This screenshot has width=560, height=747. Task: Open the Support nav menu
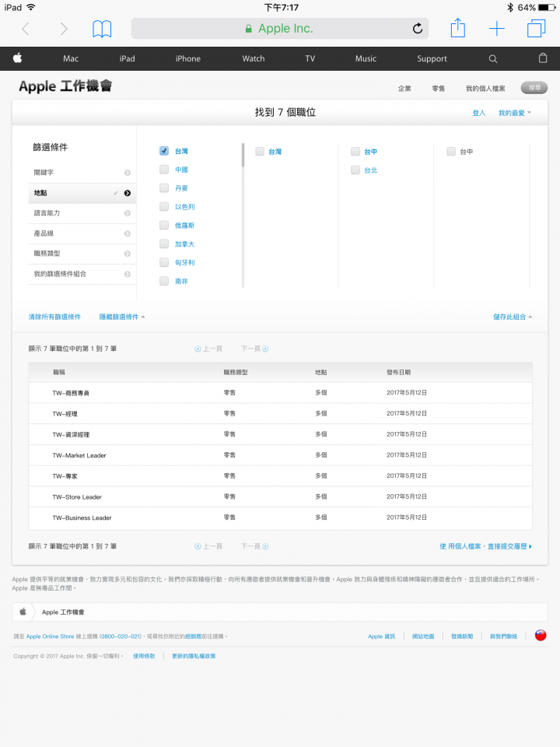click(x=432, y=58)
